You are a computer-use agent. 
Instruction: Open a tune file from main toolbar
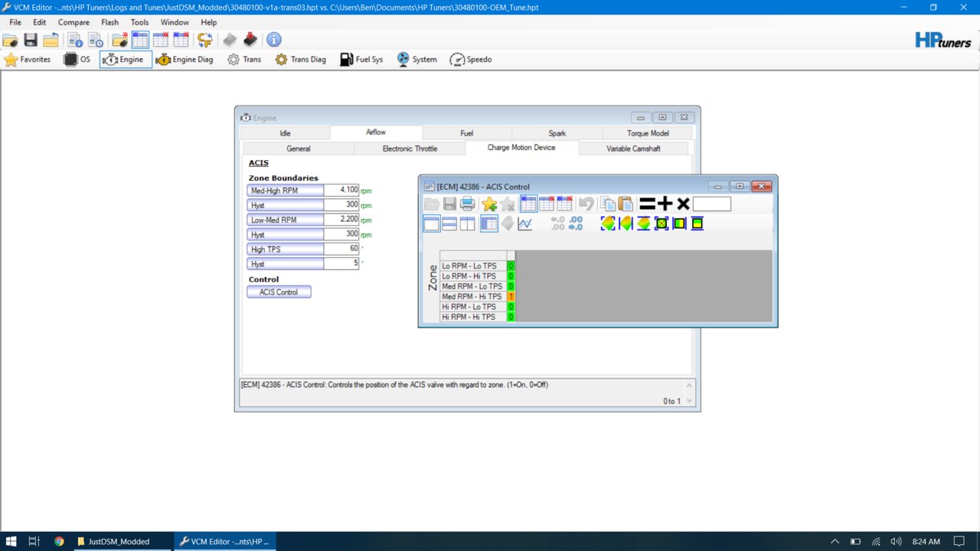pyautogui.click(x=11, y=40)
